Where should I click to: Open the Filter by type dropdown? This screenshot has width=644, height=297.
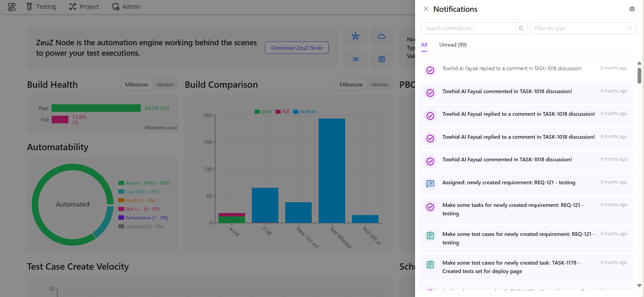pyautogui.click(x=583, y=28)
